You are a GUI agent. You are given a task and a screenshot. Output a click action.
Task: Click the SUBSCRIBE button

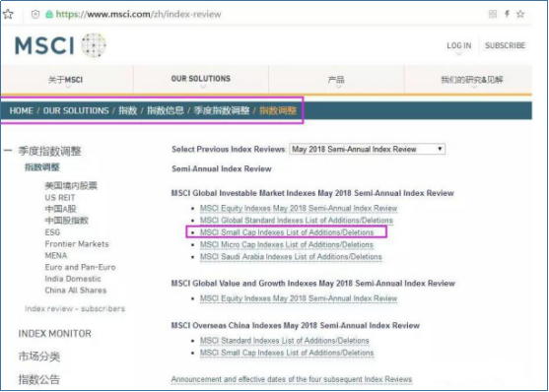[505, 45]
